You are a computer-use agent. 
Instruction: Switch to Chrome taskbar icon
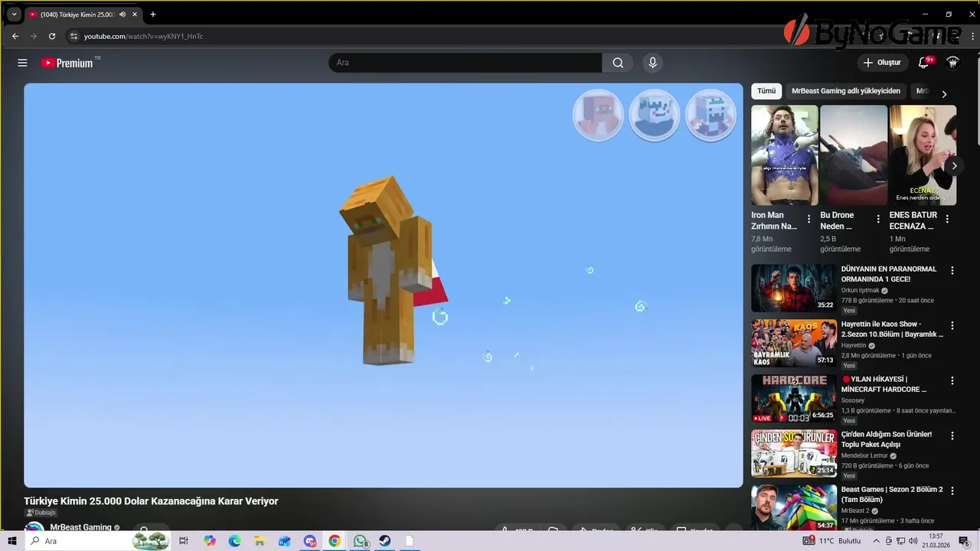(x=335, y=541)
